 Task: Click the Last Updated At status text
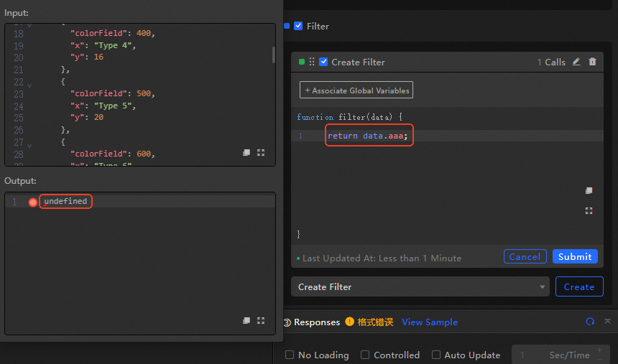(x=382, y=258)
